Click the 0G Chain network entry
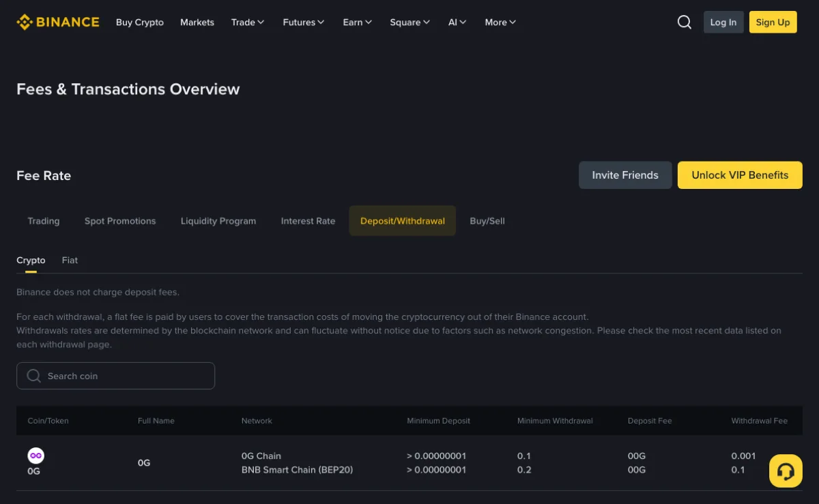Image resolution: width=819 pixels, height=504 pixels. click(x=261, y=456)
